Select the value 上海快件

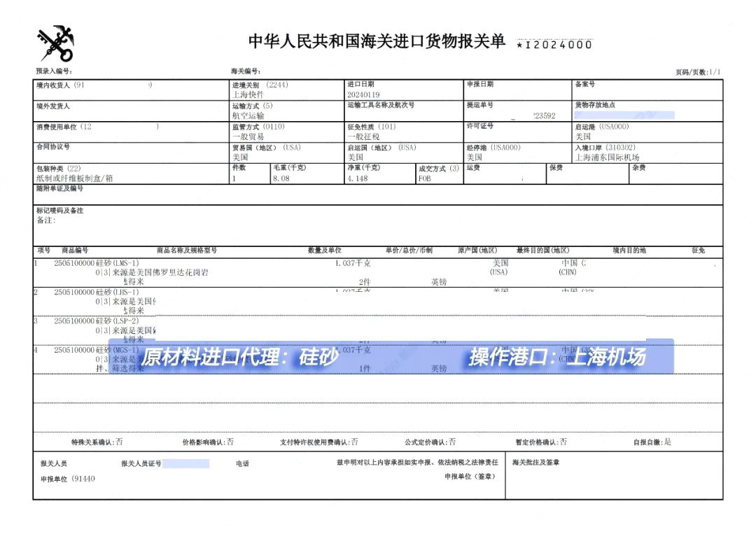point(248,94)
